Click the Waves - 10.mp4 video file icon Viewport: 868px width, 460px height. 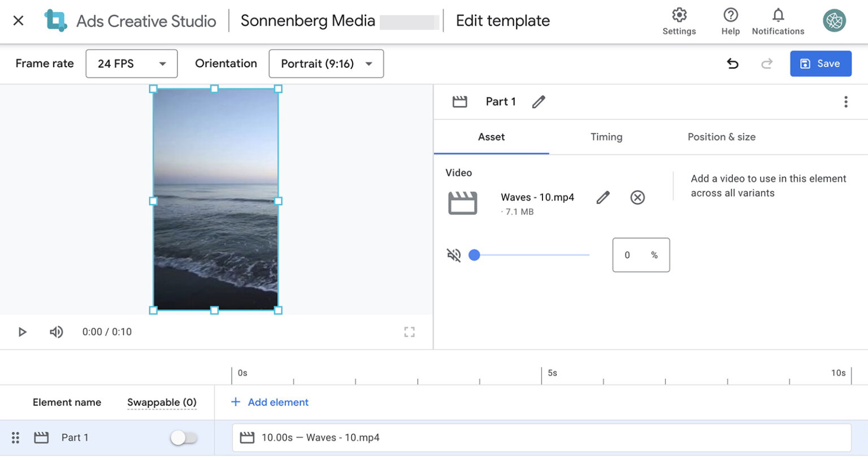463,203
